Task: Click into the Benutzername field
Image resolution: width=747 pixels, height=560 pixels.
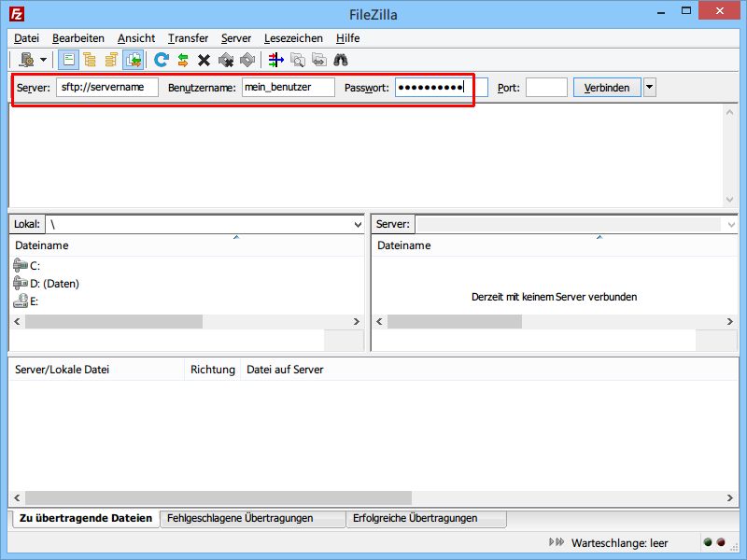Action: click(x=289, y=88)
